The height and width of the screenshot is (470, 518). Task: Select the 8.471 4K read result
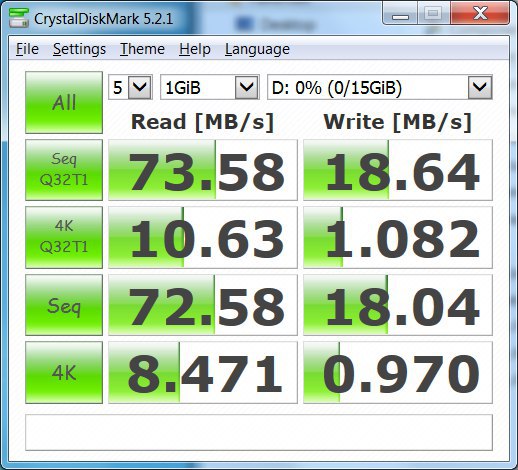203,373
